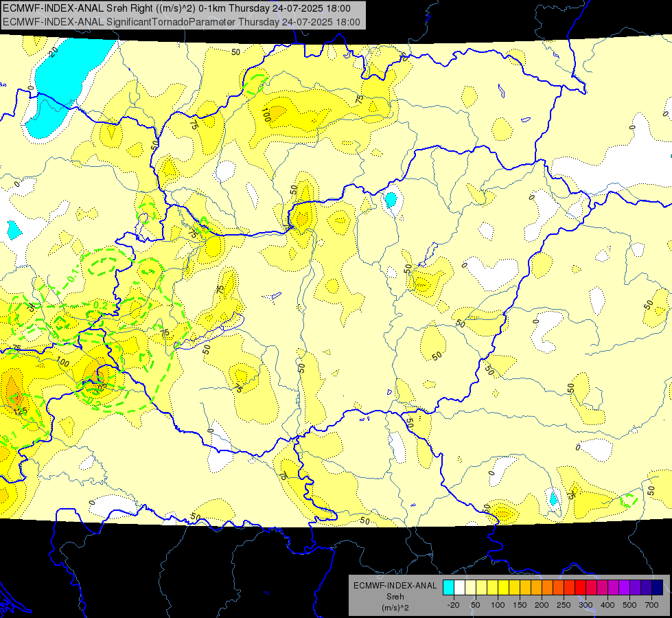Pick the pure red swatch above 300
672x618 pixels.
[x=580, y=587]
